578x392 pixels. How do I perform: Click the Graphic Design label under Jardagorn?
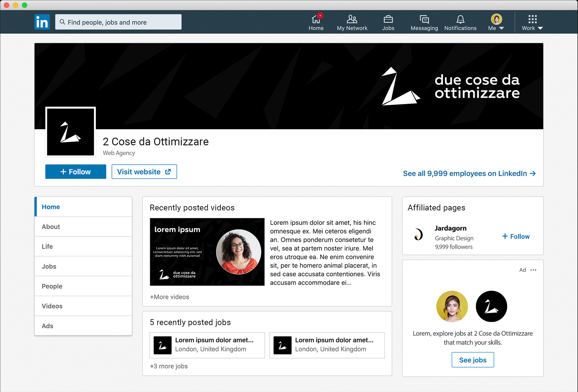(454, 238)
